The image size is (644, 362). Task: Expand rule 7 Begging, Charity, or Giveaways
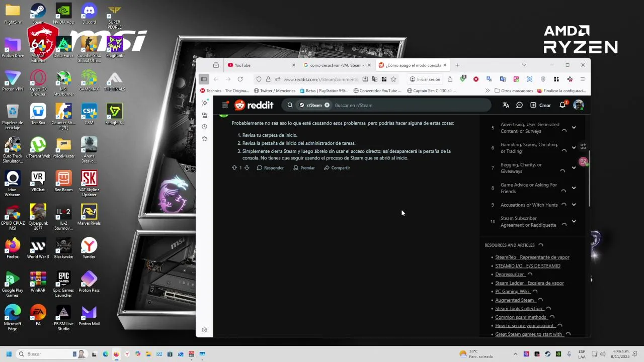click(574, 168)
